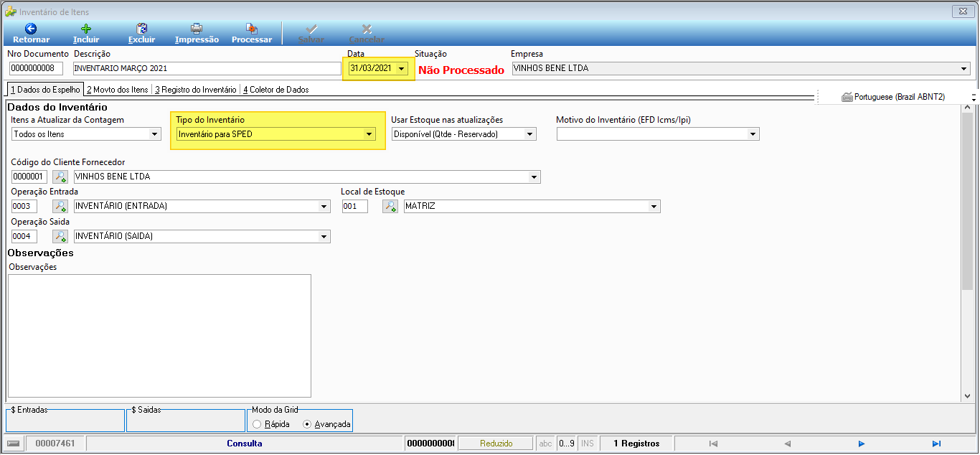Click the abc status bar indicator

pyautogui.click(x=545, y=444)
